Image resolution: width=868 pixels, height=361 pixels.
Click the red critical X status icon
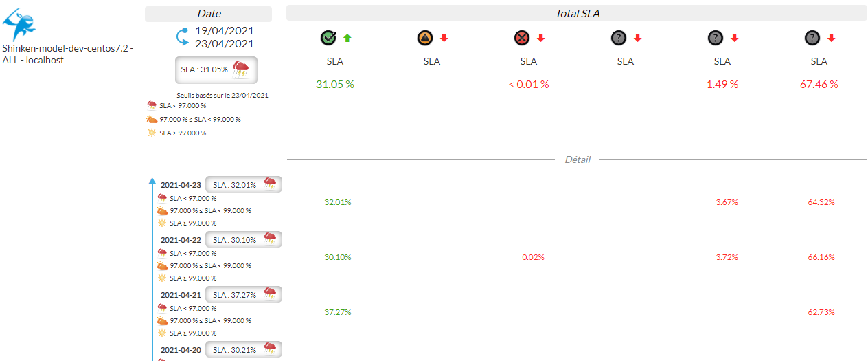[x=522, y=38]
